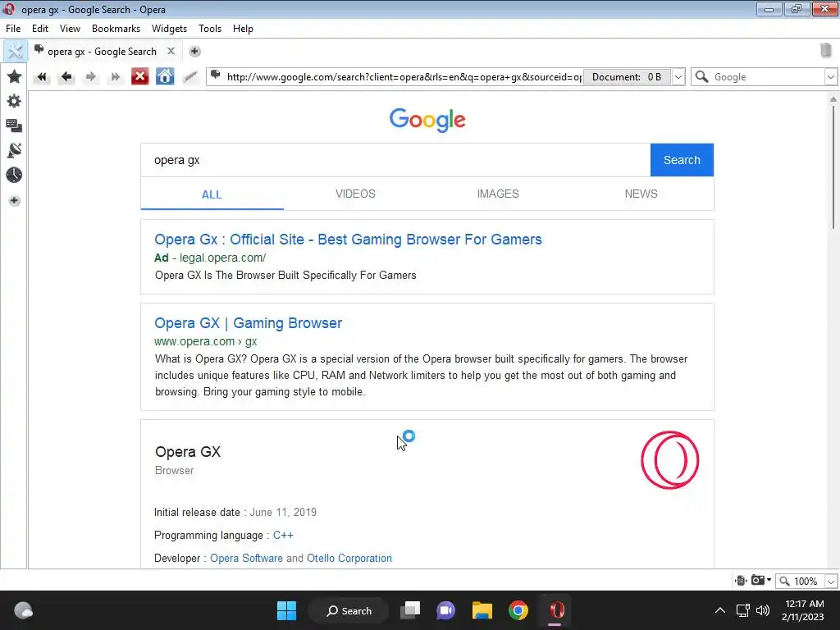The image size is (840, 630).
Task: Switch to the IMAGES results tab
Action: [498, 194]
